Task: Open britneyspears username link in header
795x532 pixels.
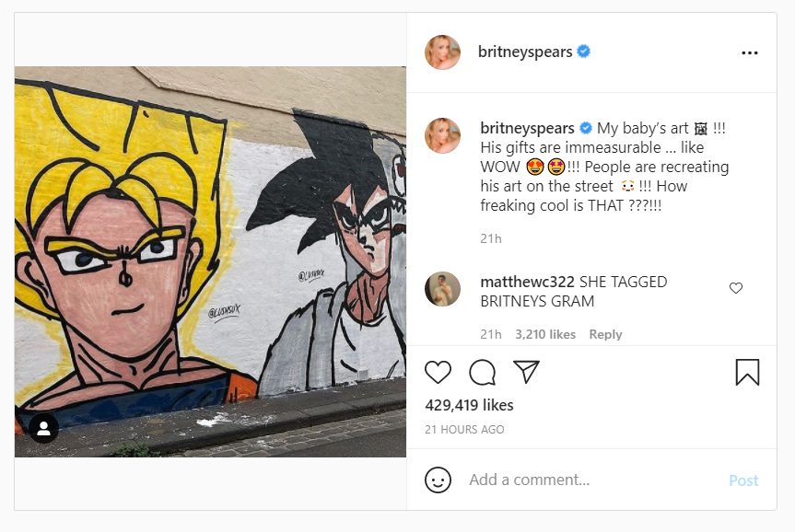Action: point(525,52)
